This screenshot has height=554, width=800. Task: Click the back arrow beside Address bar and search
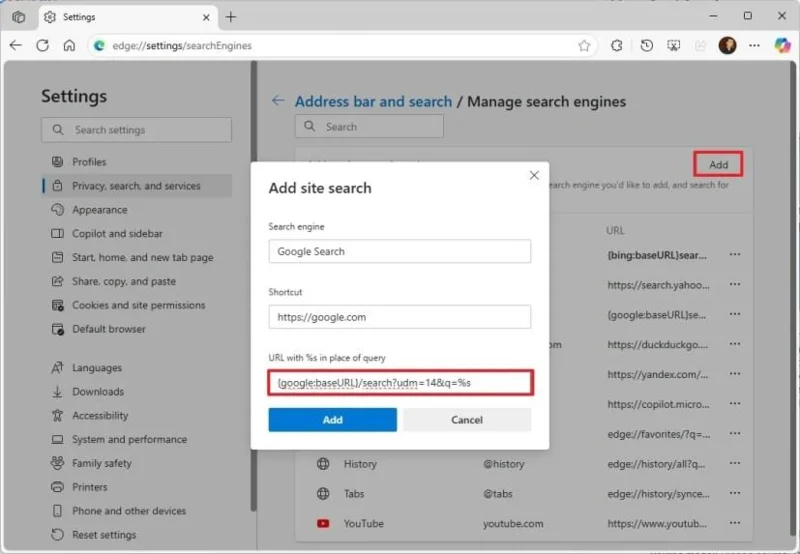tap(278, 100)
